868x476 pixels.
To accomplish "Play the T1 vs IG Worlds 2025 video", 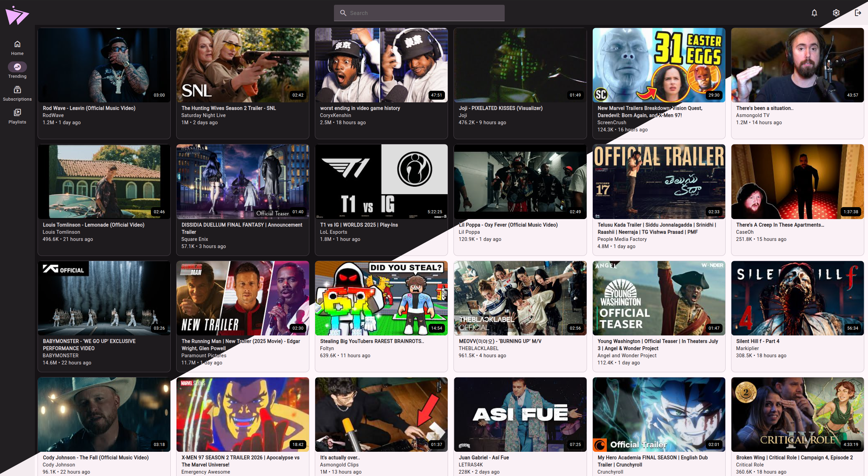I will point(381,182).
